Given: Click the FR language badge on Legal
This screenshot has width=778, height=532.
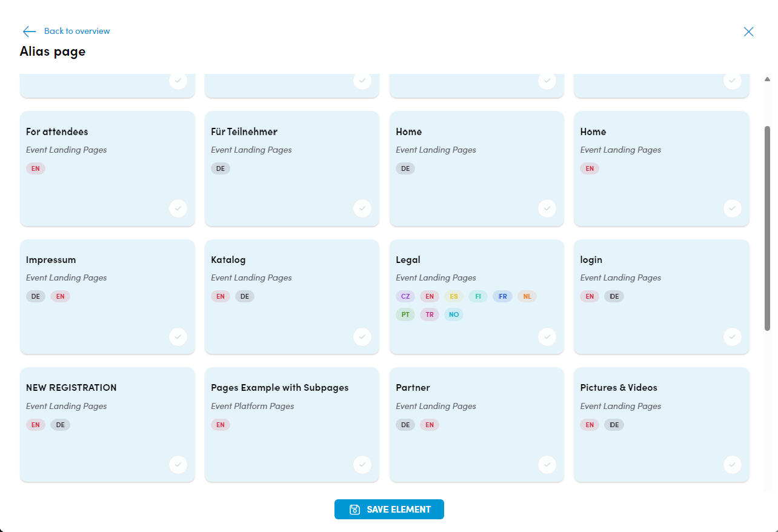Looking at the screenshot, I should (503, 296).
